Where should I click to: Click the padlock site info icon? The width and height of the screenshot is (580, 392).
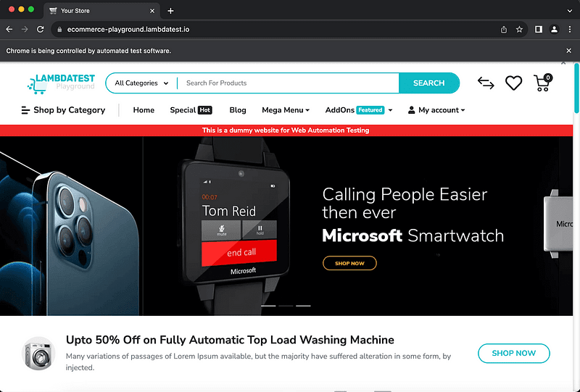tap(59, 30)
